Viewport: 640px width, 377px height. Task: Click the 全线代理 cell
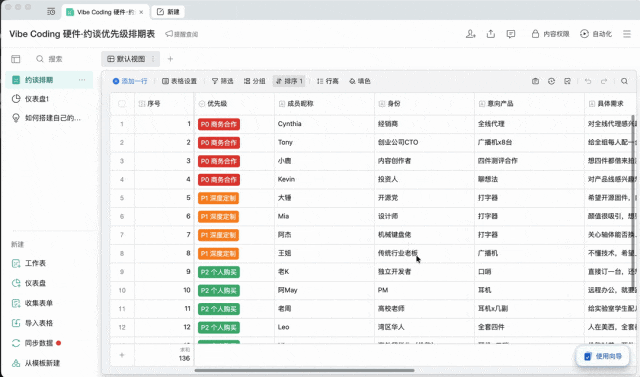(x=529, y=124)
